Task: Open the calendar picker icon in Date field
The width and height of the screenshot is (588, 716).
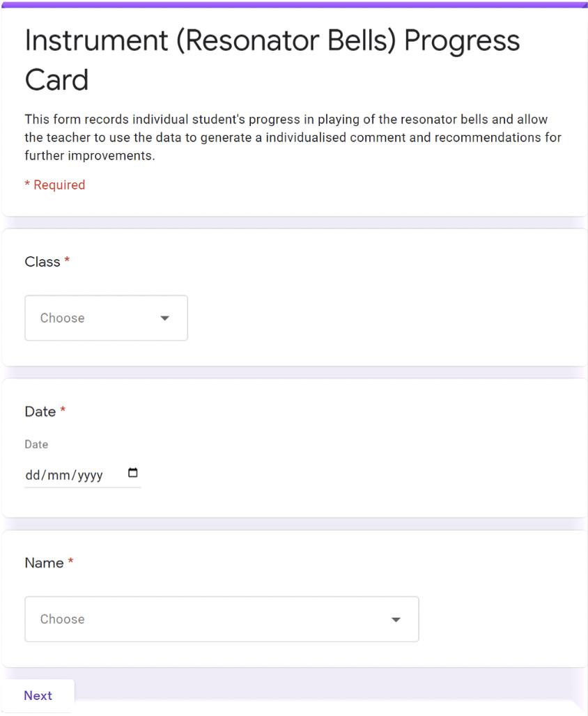Action: pos(133,474)
